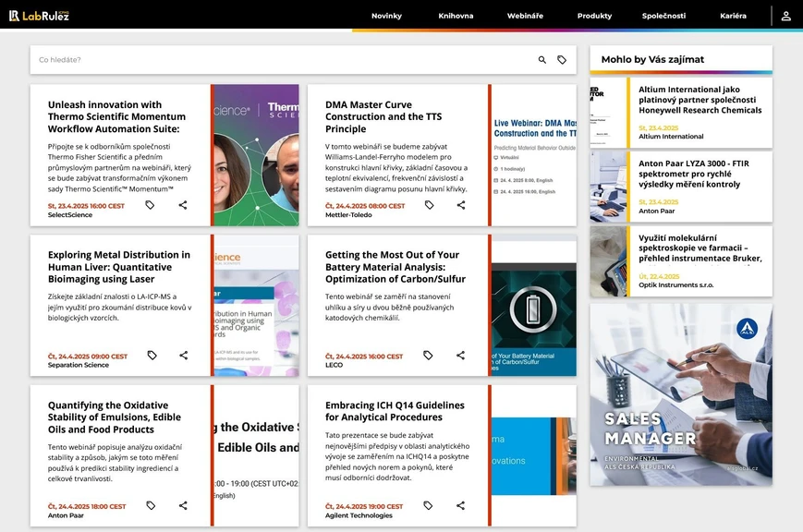
Task: Share the Exploring Metal Distribution webinar
Action: (183, 355)
